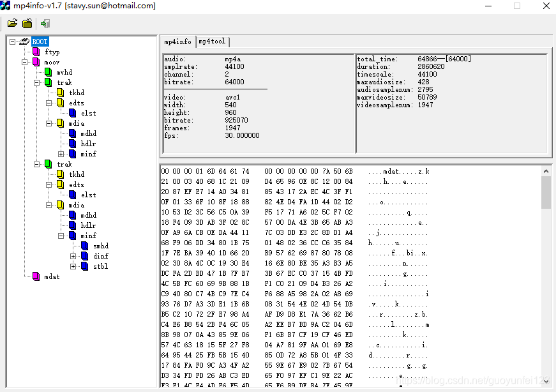The image size is (556, 392).
Task: Switch to the mp4info tab
Action: (x=177, y=42)
